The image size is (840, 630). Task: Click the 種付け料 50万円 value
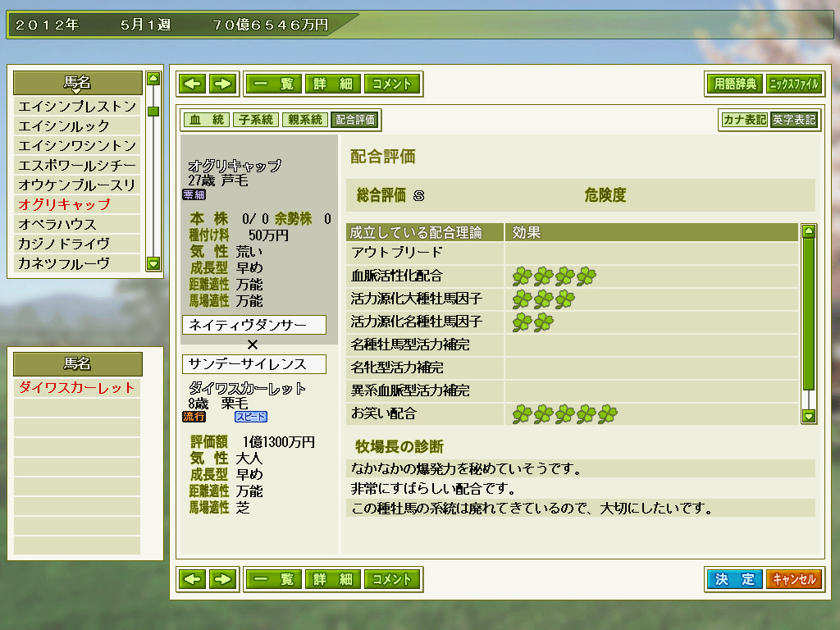coord(268,235)
